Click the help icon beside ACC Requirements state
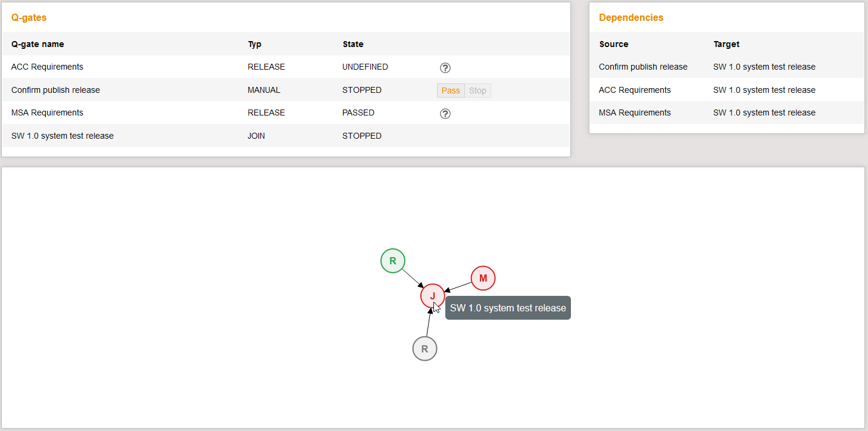 coord(445,68)
